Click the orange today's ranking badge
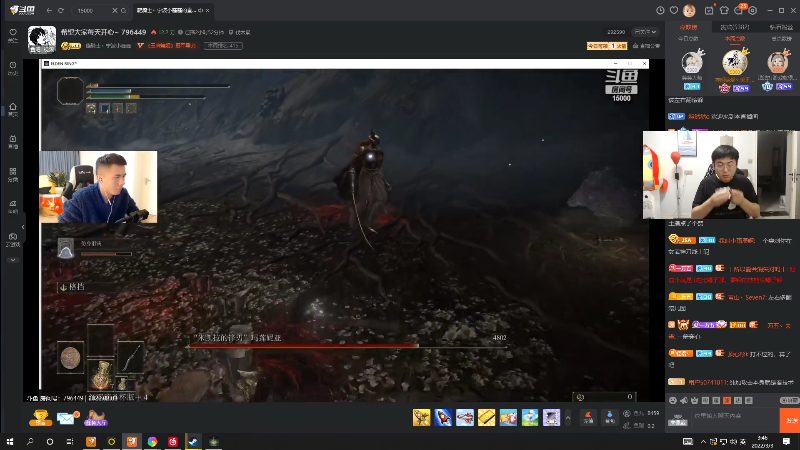 coord(607,46)
